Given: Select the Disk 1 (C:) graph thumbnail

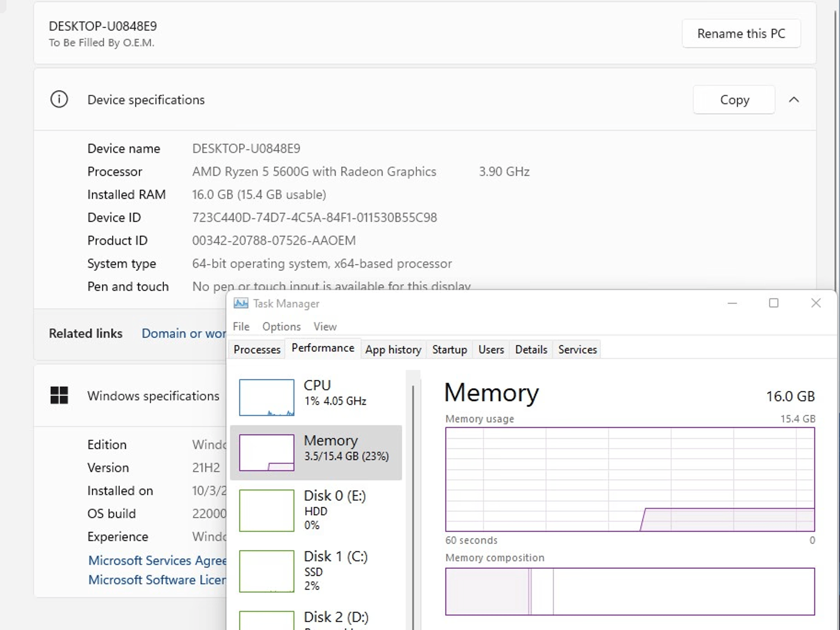Looking at the screenshot, I should (267, 571).
